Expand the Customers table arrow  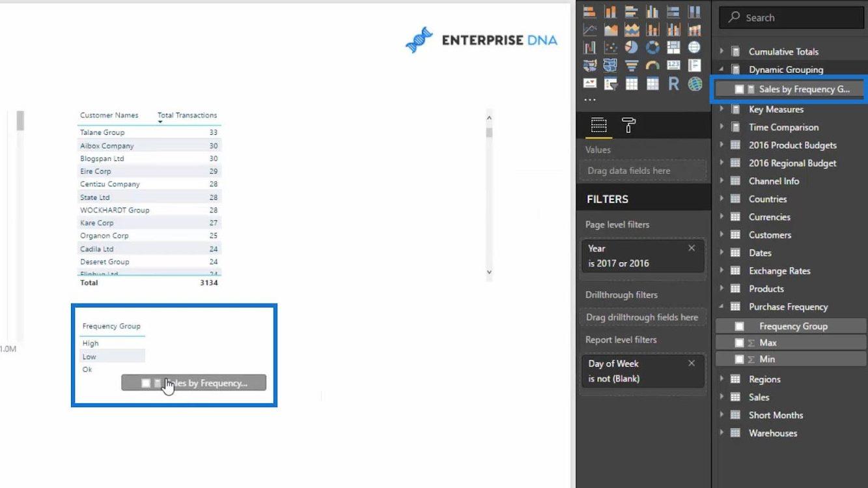point(721,235)
